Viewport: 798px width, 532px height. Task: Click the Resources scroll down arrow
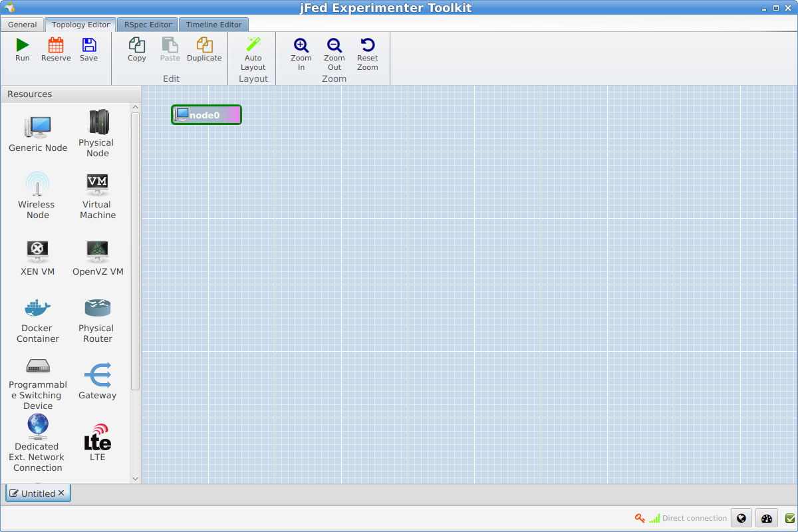pos(136,479)
